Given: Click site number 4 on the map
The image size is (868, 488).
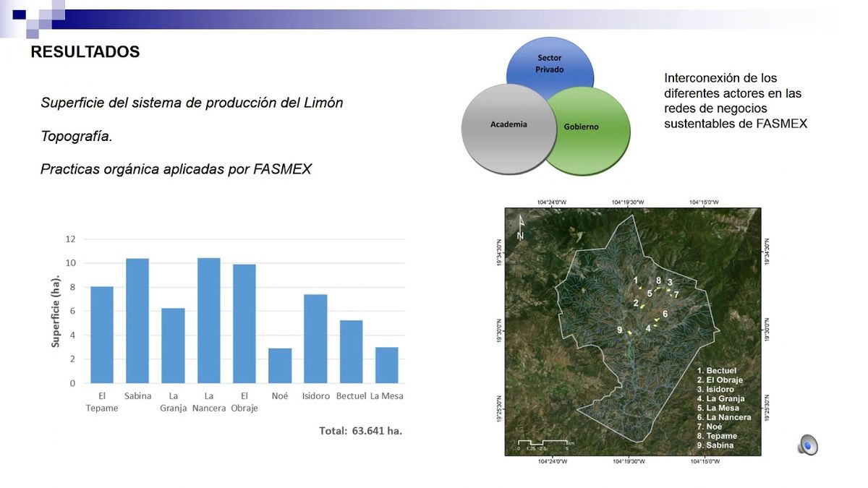Looking at the screenshot, I should (648, 328).
